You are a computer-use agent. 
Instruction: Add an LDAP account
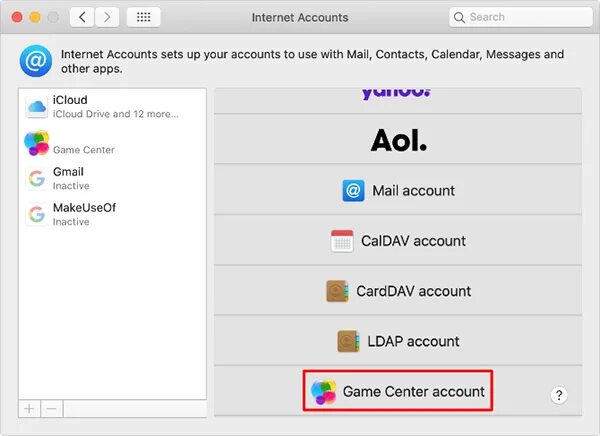point(398,341)
